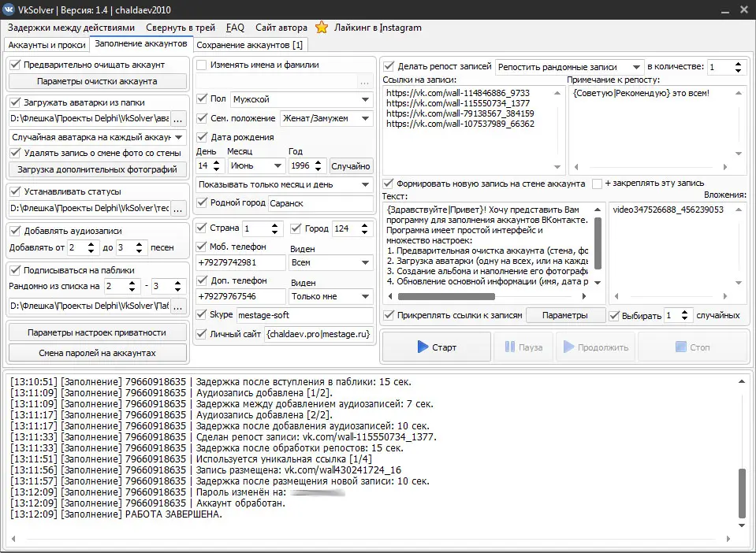The height and width of the screenshot is (553, 756).
Task: Click Смена паролей на аккаунтах button
Action: [98, 353]
